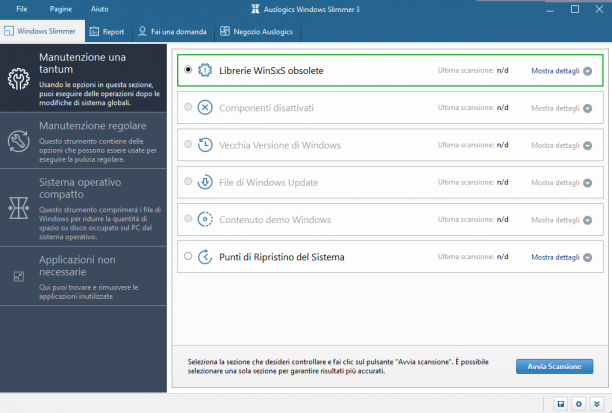Click the Librerie WinSxS obsolete gear icon

coord(205,70)
